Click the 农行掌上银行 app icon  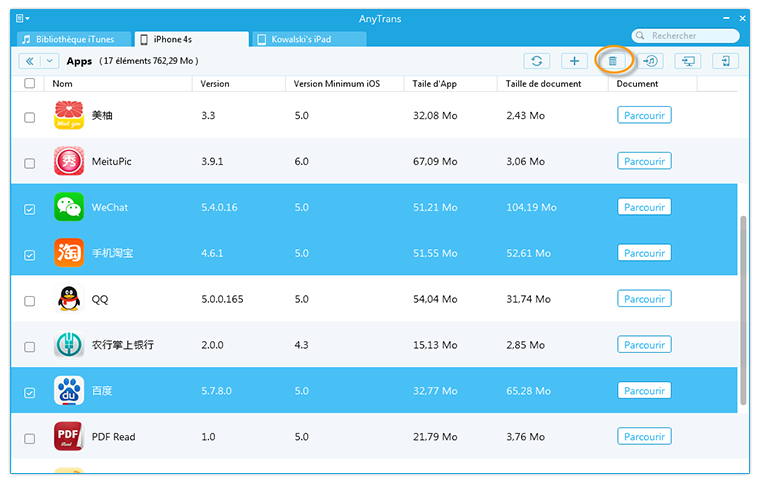tap(69, 344)
